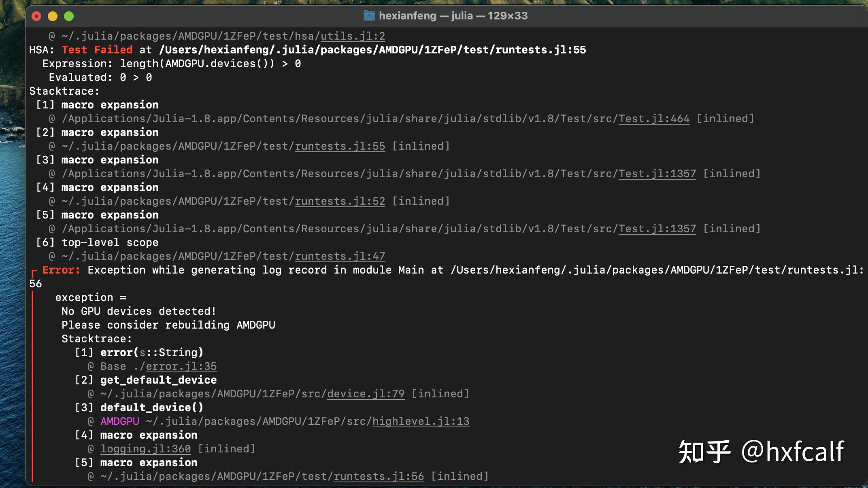Click the yellow minimize window button

point(53,16)
